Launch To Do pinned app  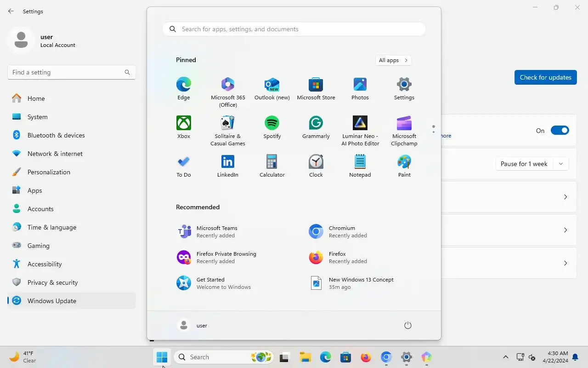point(184,166)
